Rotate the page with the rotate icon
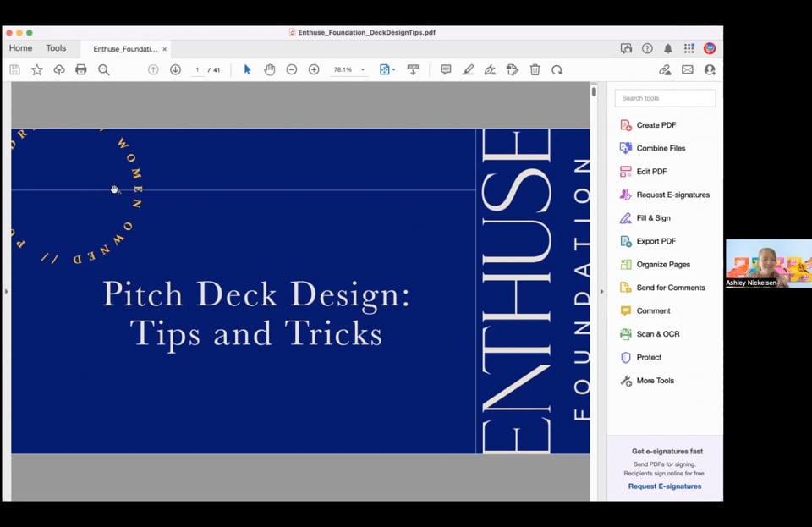Image resolution: width=812 pixels, height=527 pixels. pos(557,70)
